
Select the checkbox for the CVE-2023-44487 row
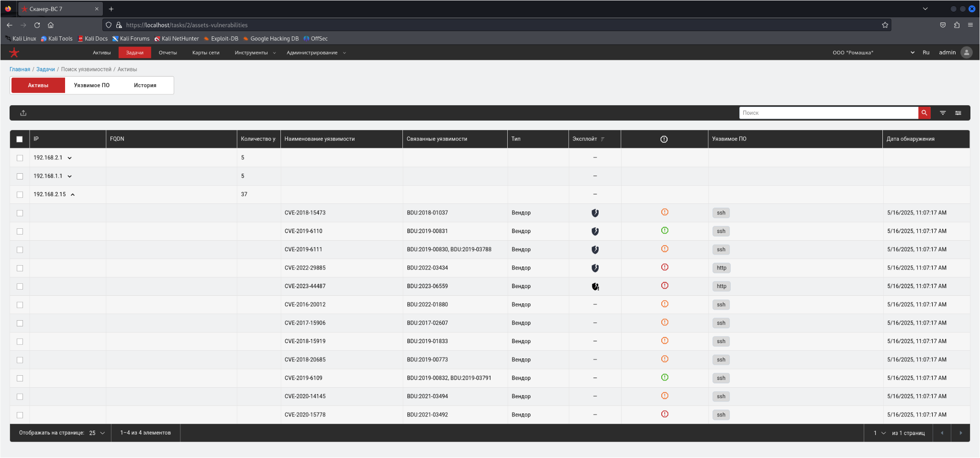pos(20,286)
